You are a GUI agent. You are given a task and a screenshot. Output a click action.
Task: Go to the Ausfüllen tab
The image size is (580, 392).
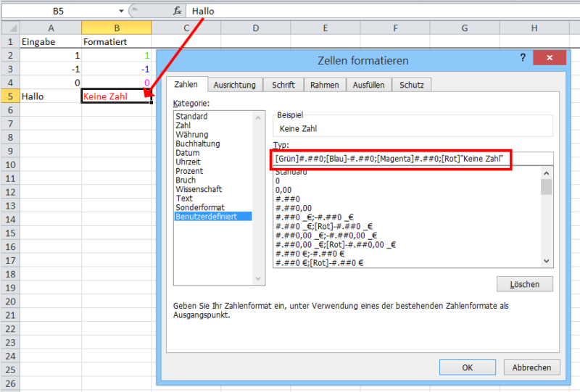point(368,85)
